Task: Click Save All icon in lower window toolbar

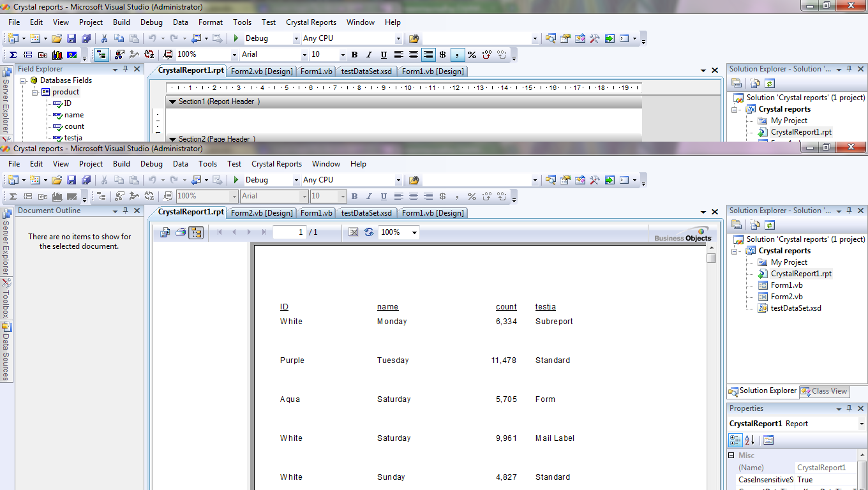Action: (x=86, y=181)
